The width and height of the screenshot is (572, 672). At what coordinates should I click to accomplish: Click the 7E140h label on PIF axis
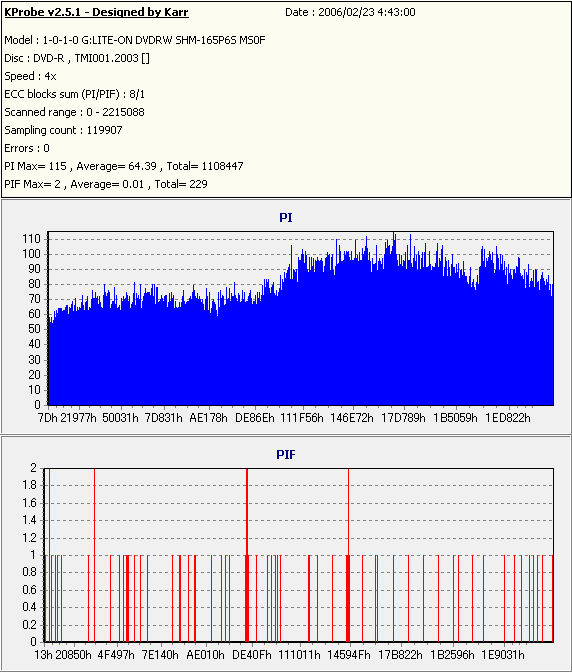tap(160, 655)
